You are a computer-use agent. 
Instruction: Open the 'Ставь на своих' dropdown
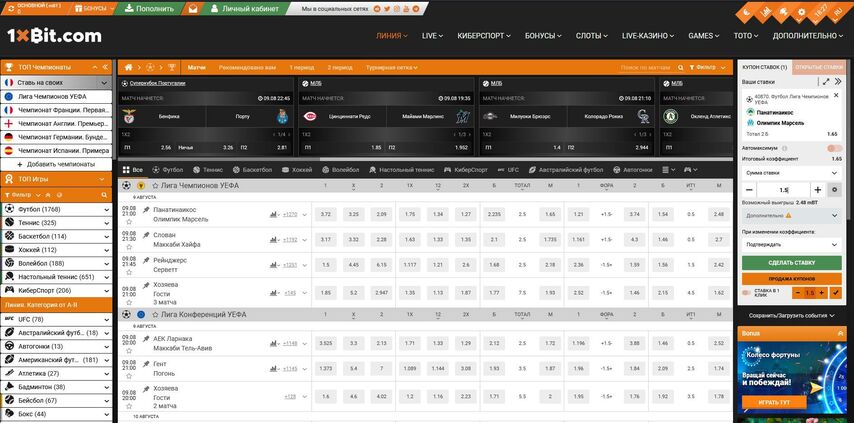coord(57,83)
